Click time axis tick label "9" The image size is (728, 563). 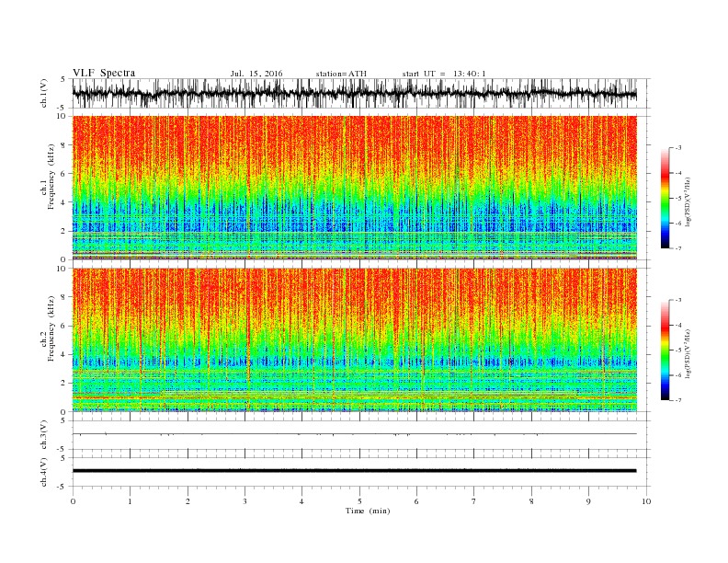pyautogui.click(x=588, y=501)
